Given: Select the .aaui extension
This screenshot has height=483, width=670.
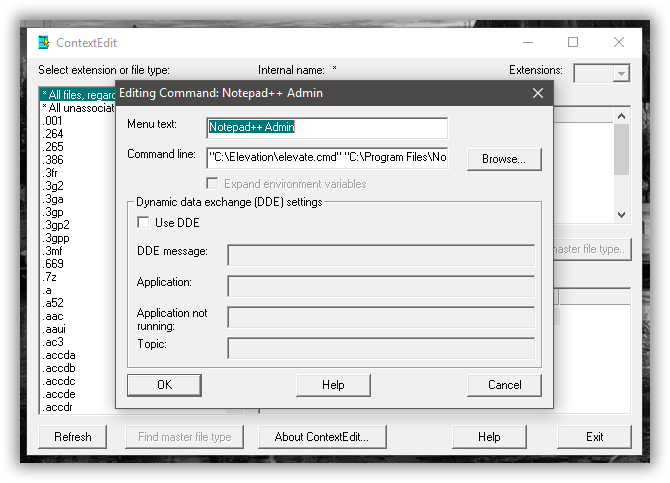Looking at the screenshot, I should (x=55, y=329).
